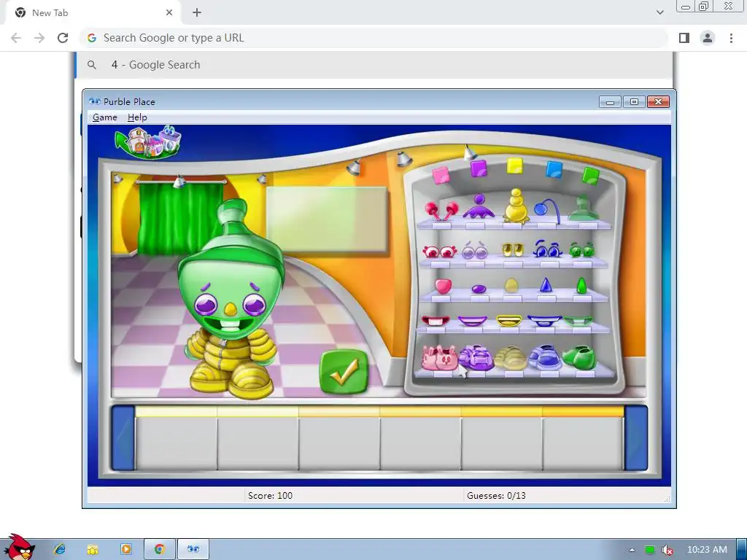Pick the red antenna hat on the shelf
747x560 pixels.
point(441,211)
